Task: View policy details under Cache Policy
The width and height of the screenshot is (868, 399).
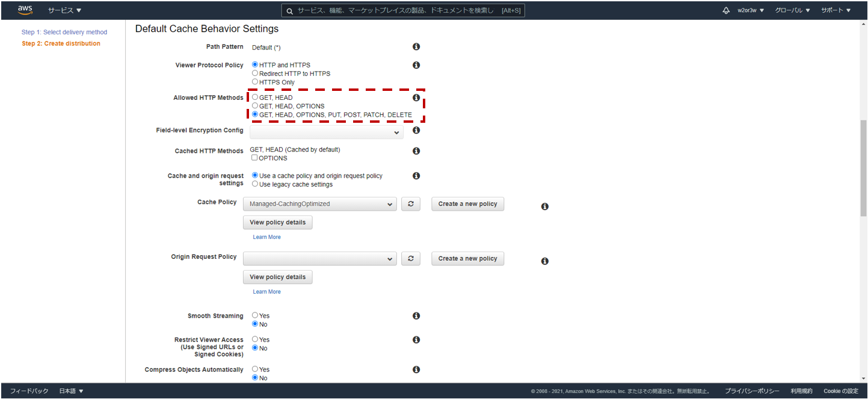Action: tap(278, 223)
